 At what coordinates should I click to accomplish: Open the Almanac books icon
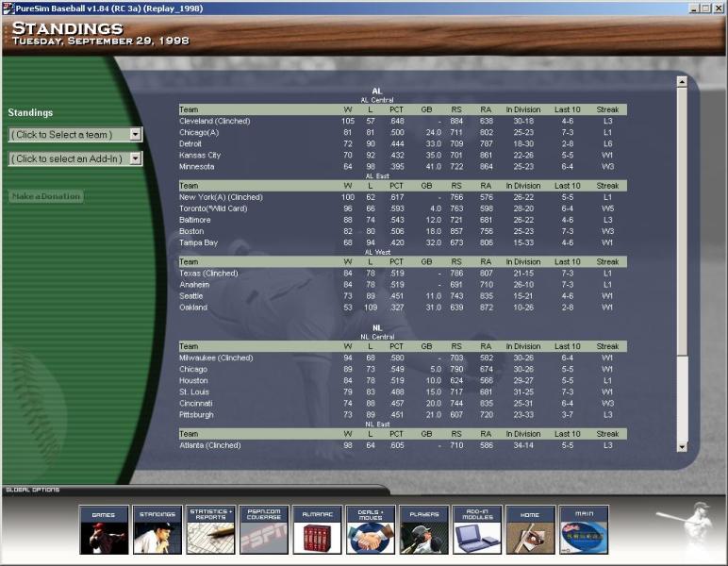317,530
